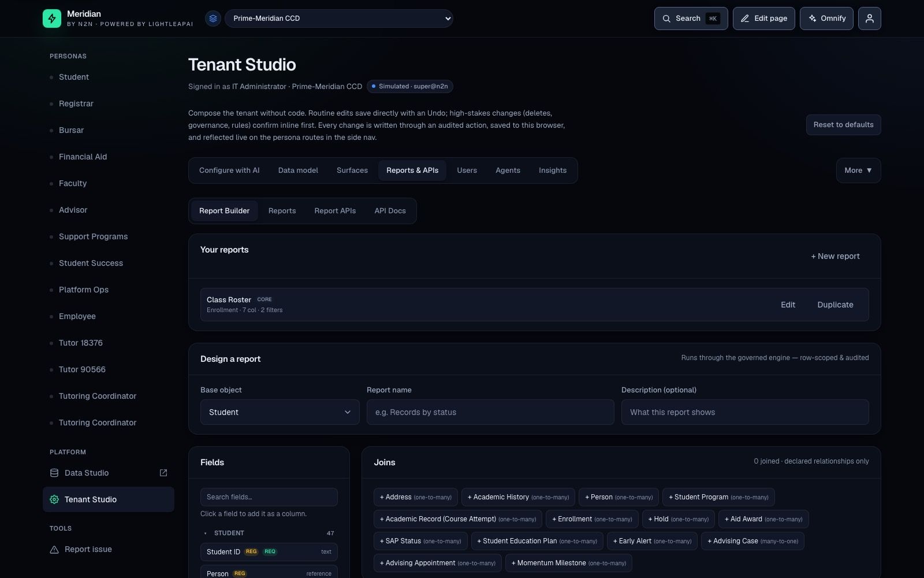Launch the Omnify button
The image size is (924, 578).
coord(826,18)
